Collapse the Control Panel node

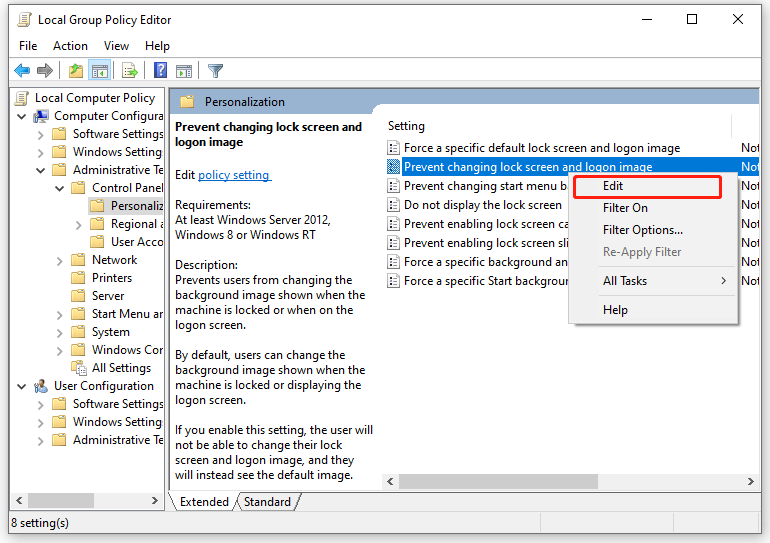click(x=59, y=189)
